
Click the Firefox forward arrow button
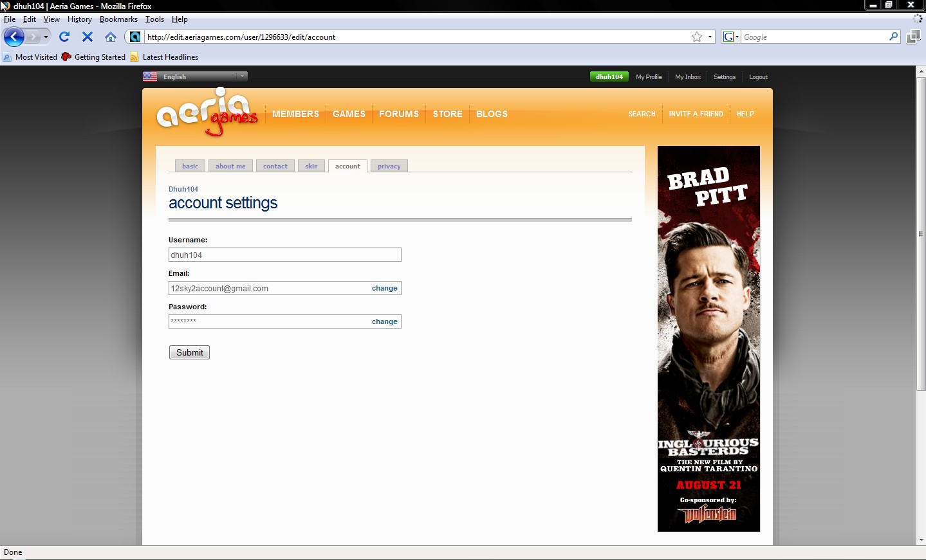coord(33,37)
